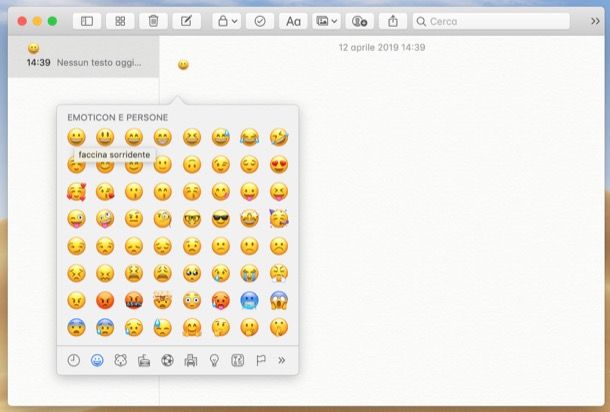Insert the shushing face emoji

point(279,328)
